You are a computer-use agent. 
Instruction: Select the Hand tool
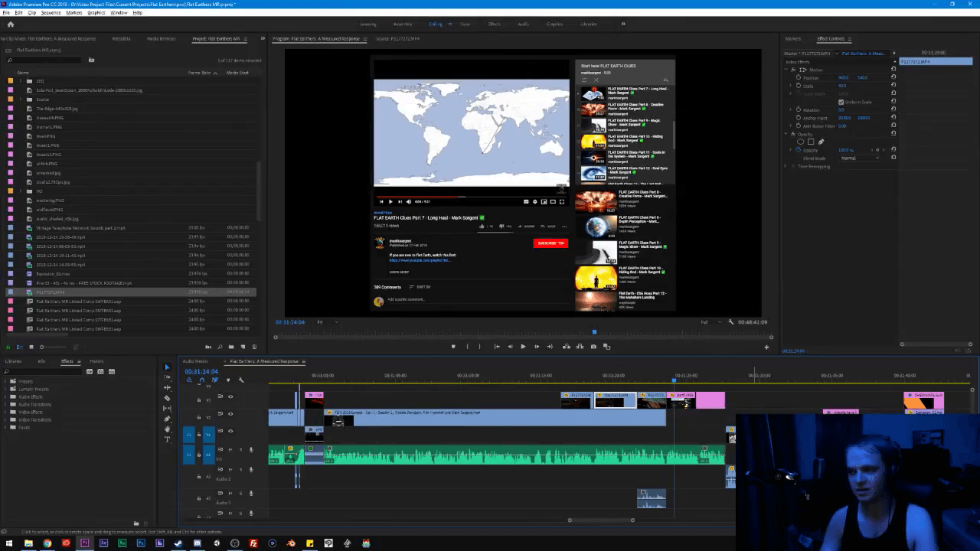click(x=167, y=429)
